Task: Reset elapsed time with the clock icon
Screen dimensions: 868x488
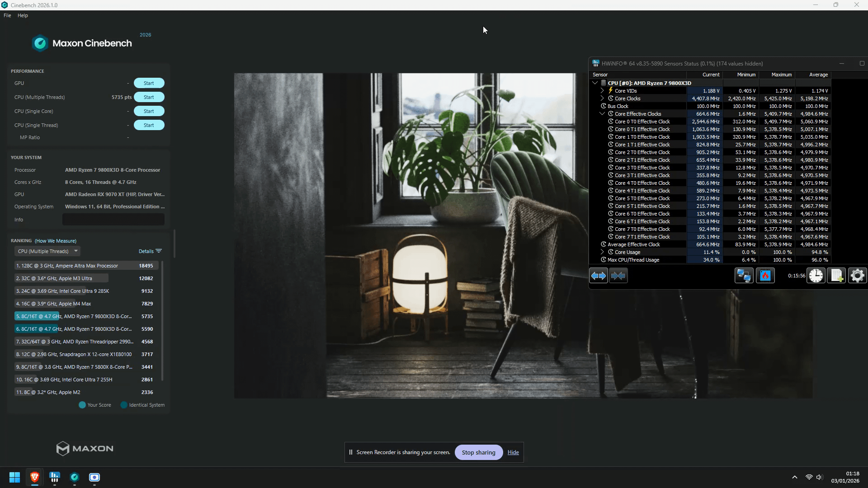Action: pyautogui.click(x=816, y=276)
